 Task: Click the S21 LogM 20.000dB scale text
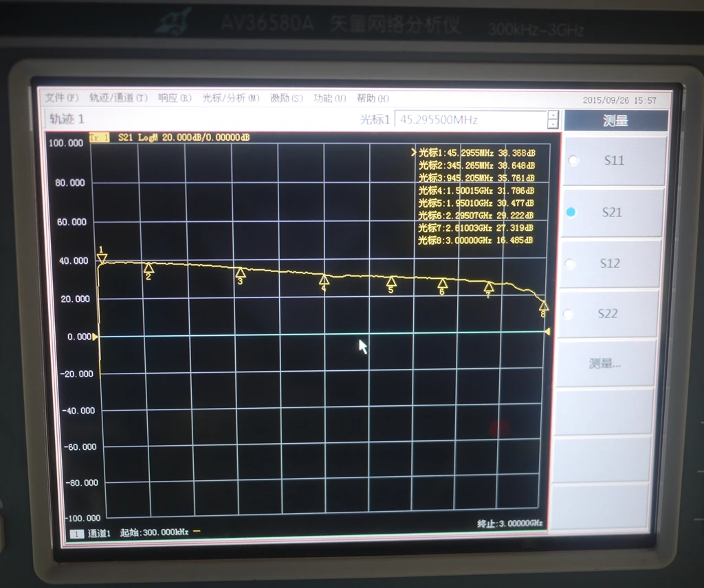184,137
